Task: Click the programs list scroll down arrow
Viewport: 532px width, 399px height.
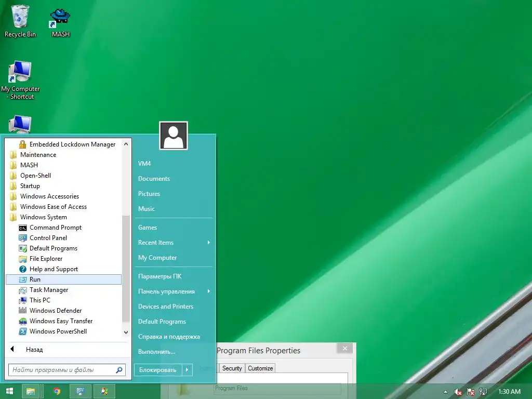Action: (126, 332)
